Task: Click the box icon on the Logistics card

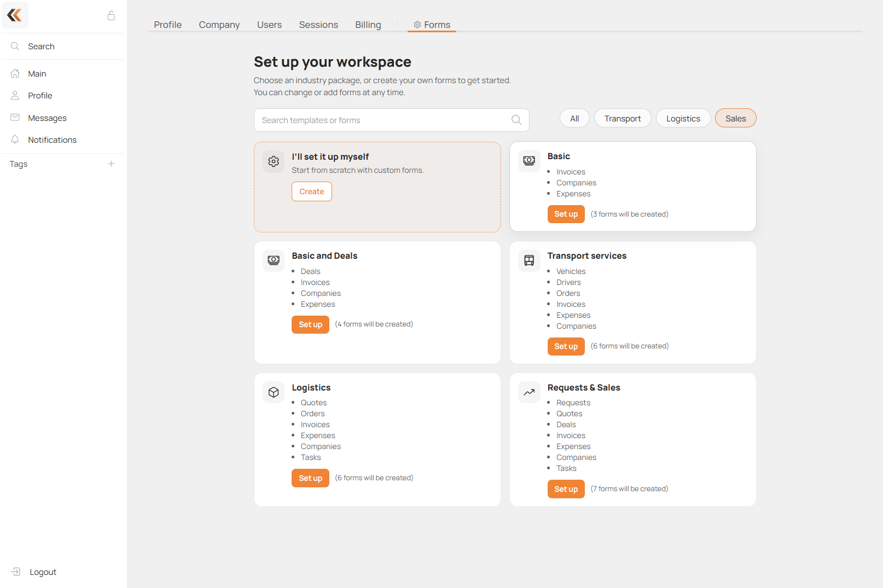Action: (274, 392)
